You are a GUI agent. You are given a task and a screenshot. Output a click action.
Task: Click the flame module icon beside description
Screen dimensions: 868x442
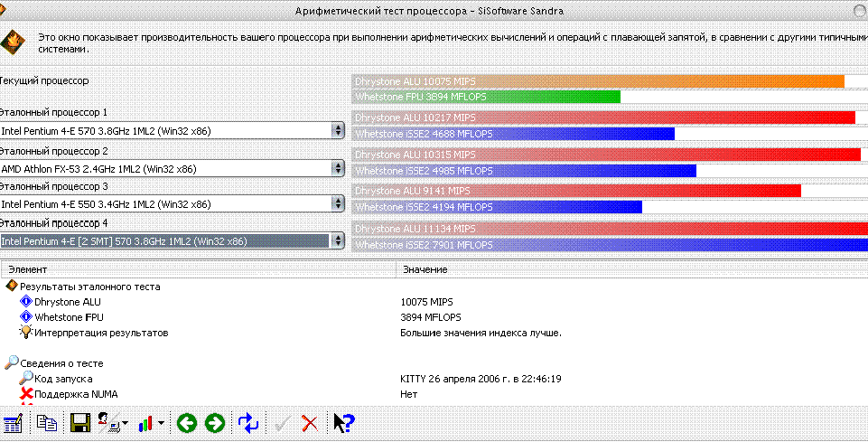click(x=11, y=42)
